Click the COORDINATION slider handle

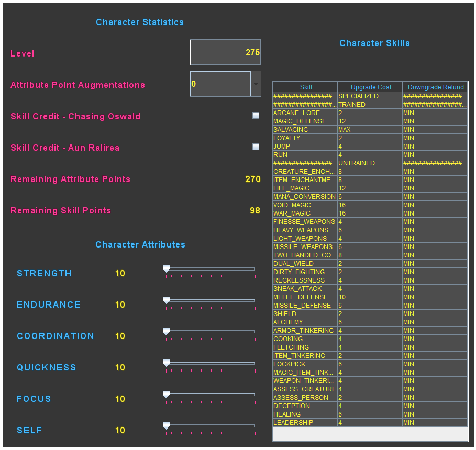click(x=166, y=331)
